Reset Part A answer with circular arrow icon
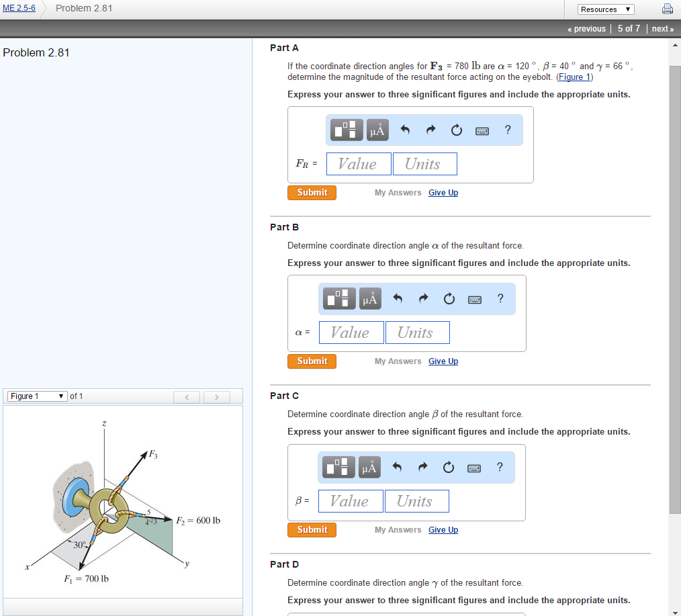Image resolution: width=681 pixels, height=616 pixels. click(x=456, y=130)
